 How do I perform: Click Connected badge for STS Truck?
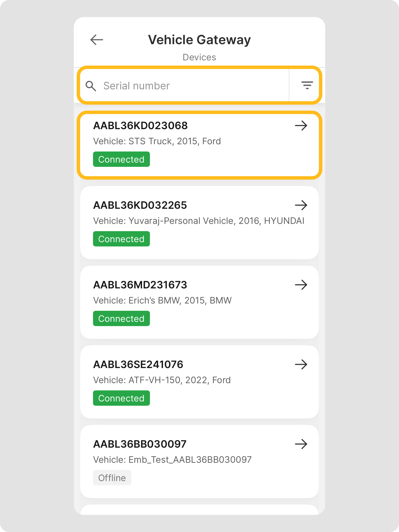[121, 159]
